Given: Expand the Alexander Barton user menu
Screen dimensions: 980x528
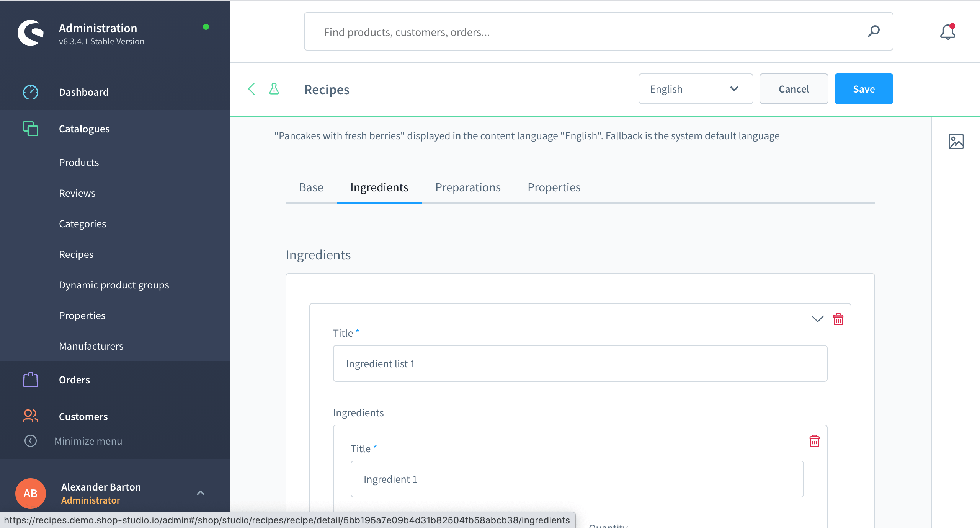Looking at the screenshot, I should pos(201,493).
